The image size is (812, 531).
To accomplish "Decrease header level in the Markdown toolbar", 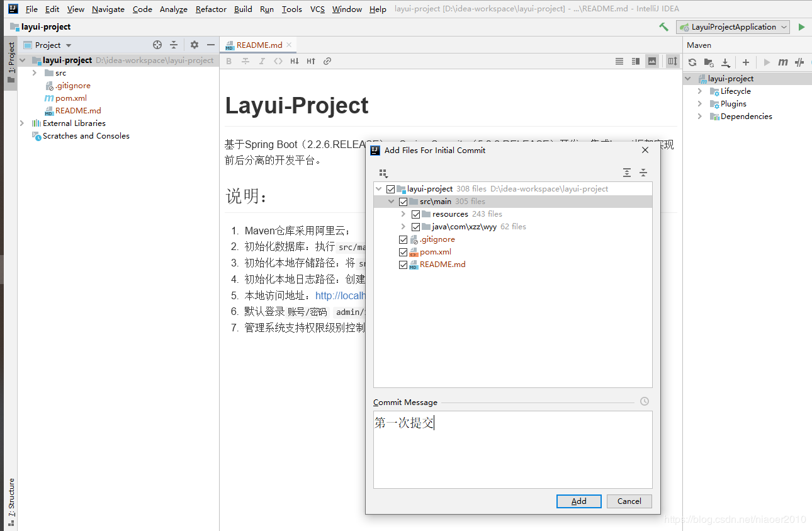I will tap(295, 61).
